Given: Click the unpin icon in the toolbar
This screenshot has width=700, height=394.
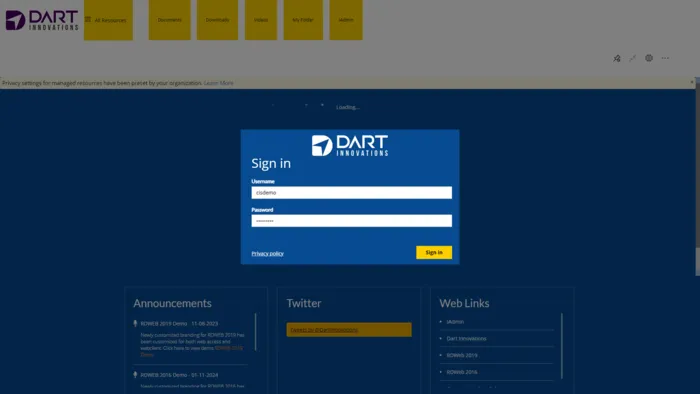Looking at the screenshot, I should point(617,58).
